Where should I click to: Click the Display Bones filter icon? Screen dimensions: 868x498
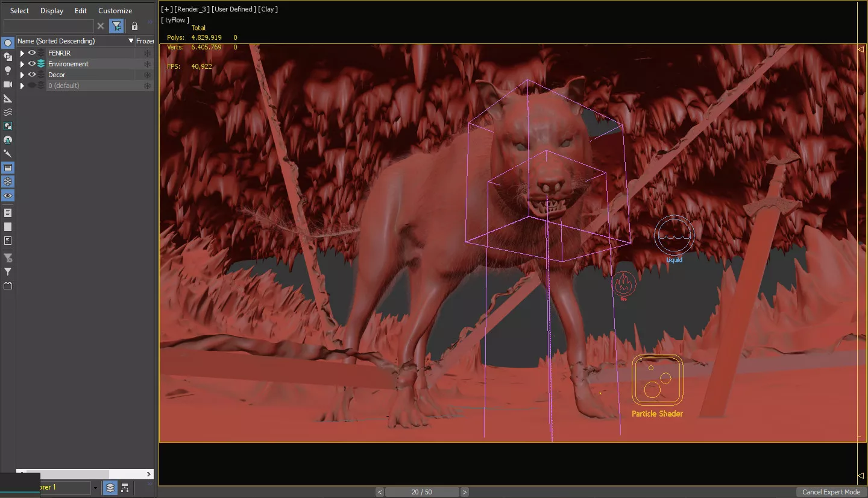pyautogui.click(x=8, y=154)
